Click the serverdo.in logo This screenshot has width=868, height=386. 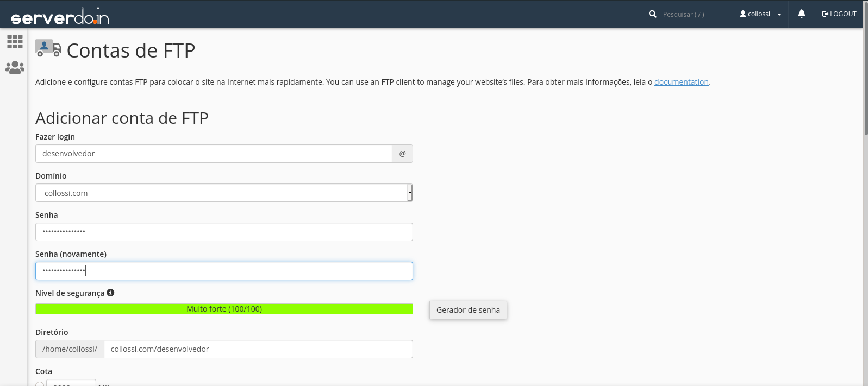click(x=60, y=17)
